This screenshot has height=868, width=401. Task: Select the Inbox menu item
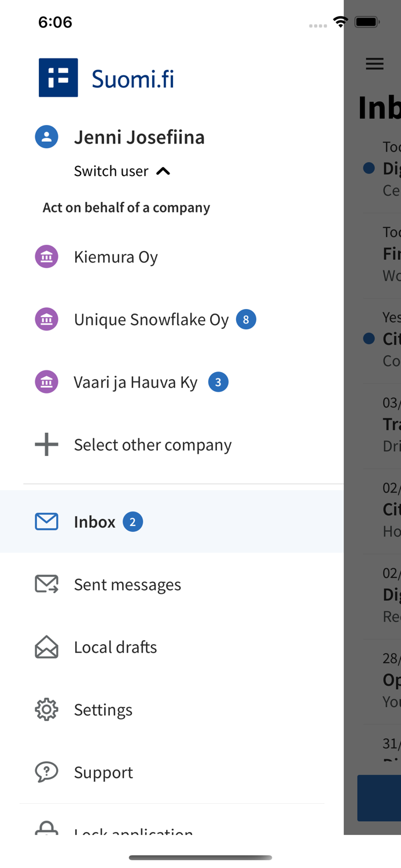point(94,521)
